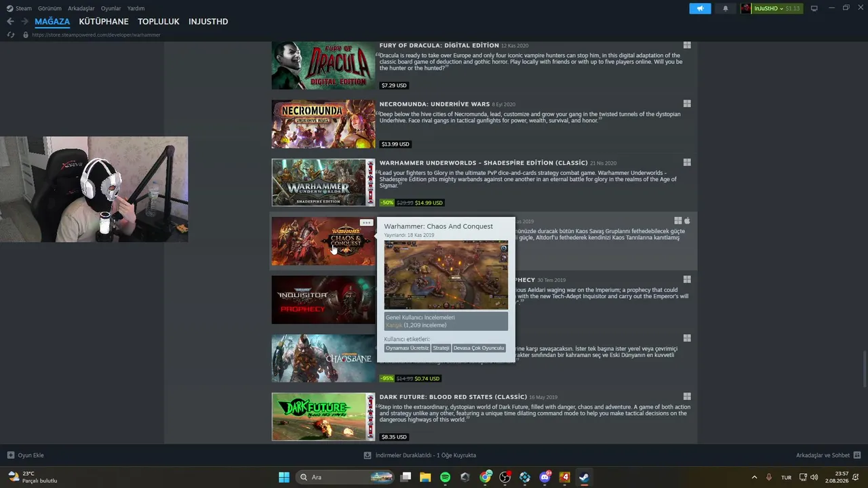
Task: Open the paused downloads status
Action: point(420,455)
